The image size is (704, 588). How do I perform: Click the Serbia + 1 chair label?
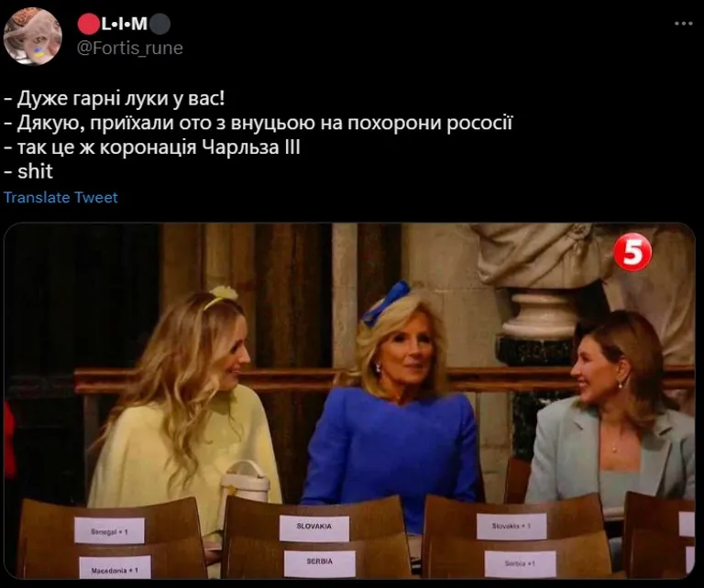[521, 564]
